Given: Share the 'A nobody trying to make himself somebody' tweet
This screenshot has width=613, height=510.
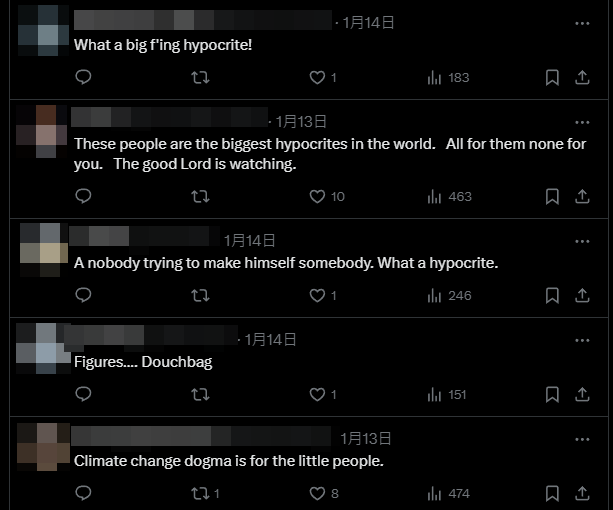Looking at the screenshot, I should (582, 295).
